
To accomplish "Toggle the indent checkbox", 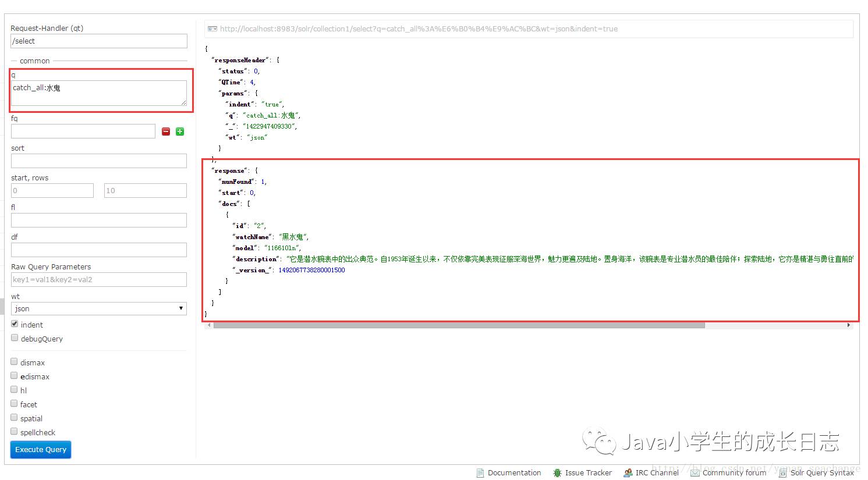I will click(x=15, y=324).
